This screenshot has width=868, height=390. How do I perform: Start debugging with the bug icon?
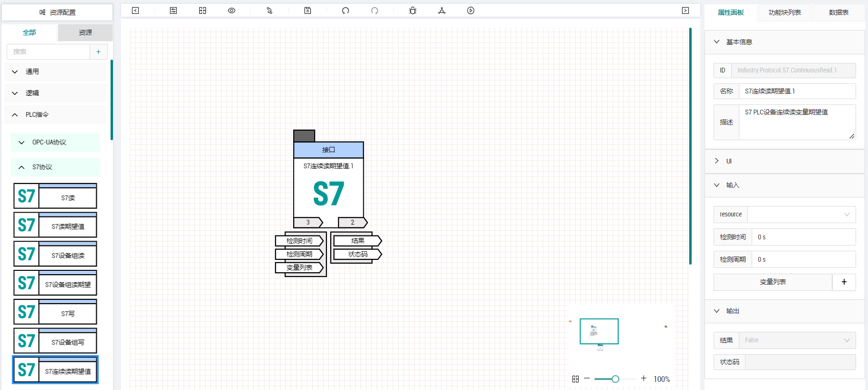point(413,10)
